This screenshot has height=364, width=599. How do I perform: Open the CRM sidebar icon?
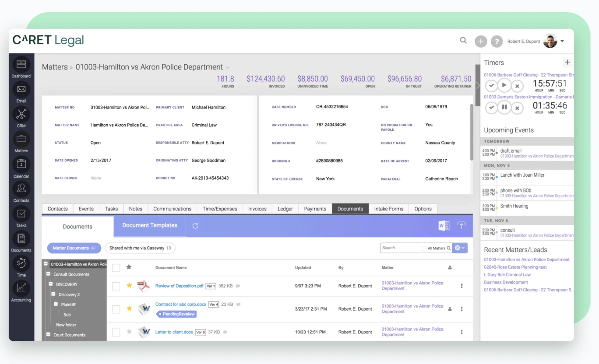click(x=21, y=115)
